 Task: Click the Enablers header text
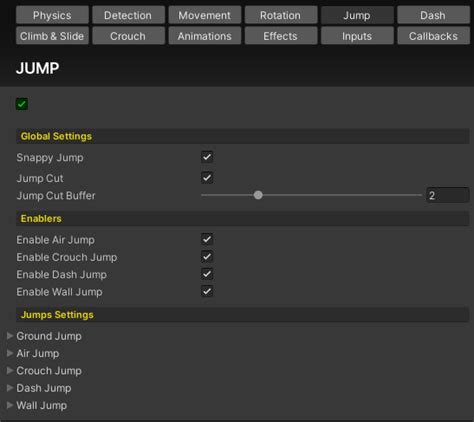41,219
